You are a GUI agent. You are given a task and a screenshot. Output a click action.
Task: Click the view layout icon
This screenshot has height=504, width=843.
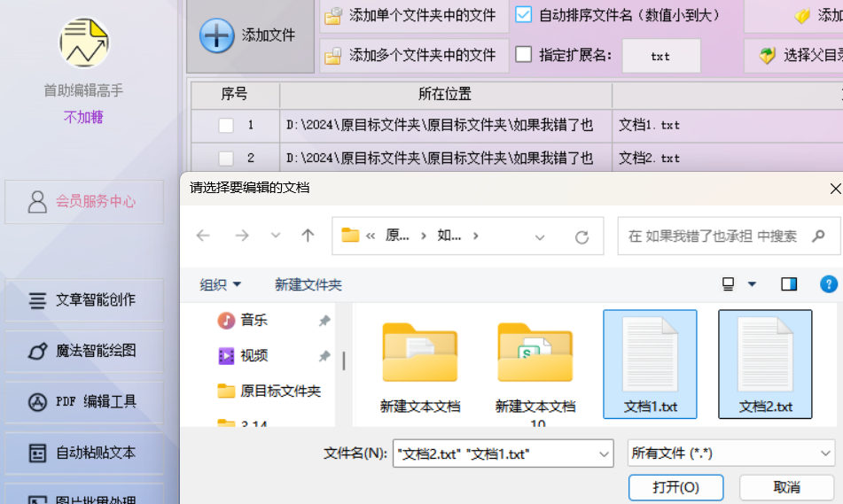728,283
